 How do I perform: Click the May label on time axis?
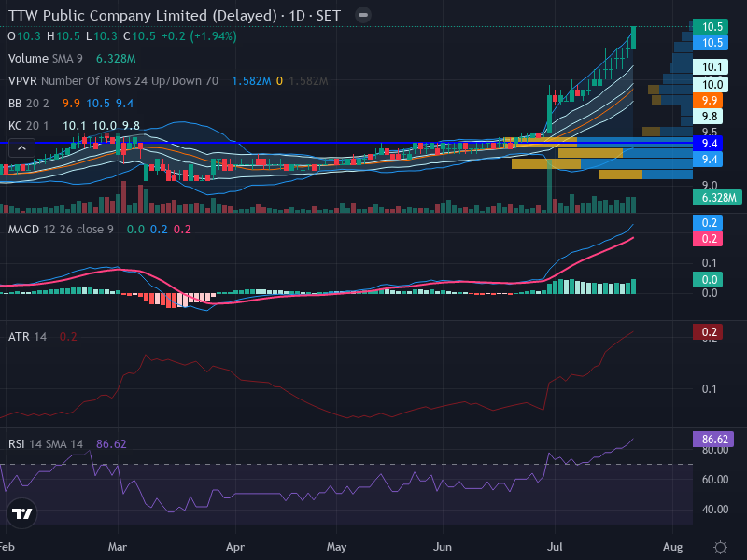(x=336, y=547)
